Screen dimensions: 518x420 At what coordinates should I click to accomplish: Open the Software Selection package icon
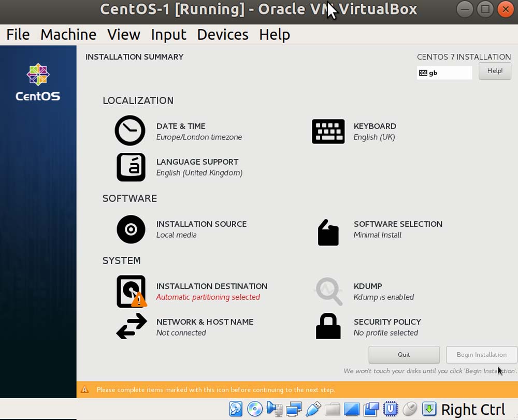point(328,233)
